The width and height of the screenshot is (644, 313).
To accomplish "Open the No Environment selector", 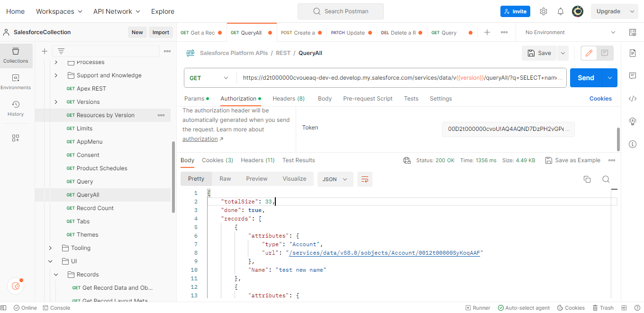I will pos(571,32).
